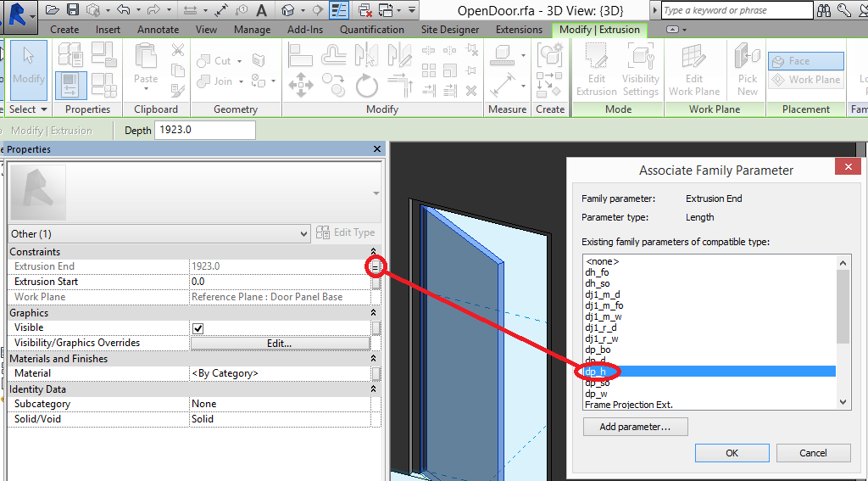Click OK in Associate Family Parameter dialog
Image resolution: width=868 pixels, height=481 pixels.
pos(732,453)
